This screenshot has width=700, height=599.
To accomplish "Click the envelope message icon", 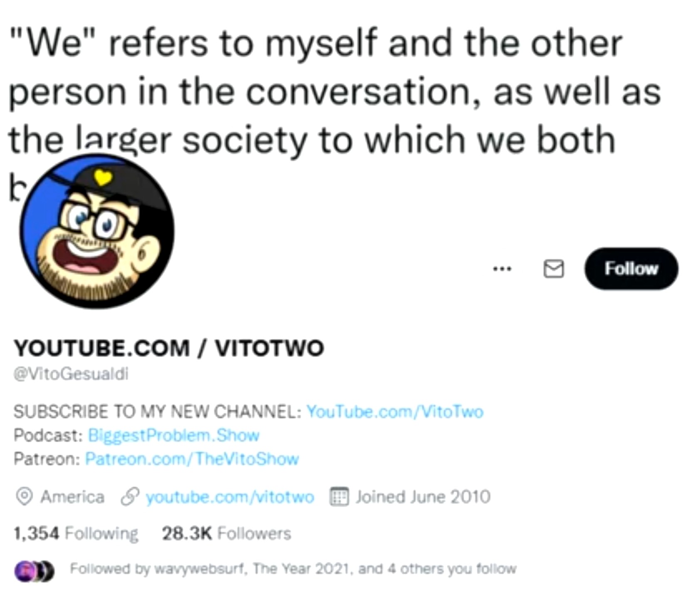I will tap(554, 269).
